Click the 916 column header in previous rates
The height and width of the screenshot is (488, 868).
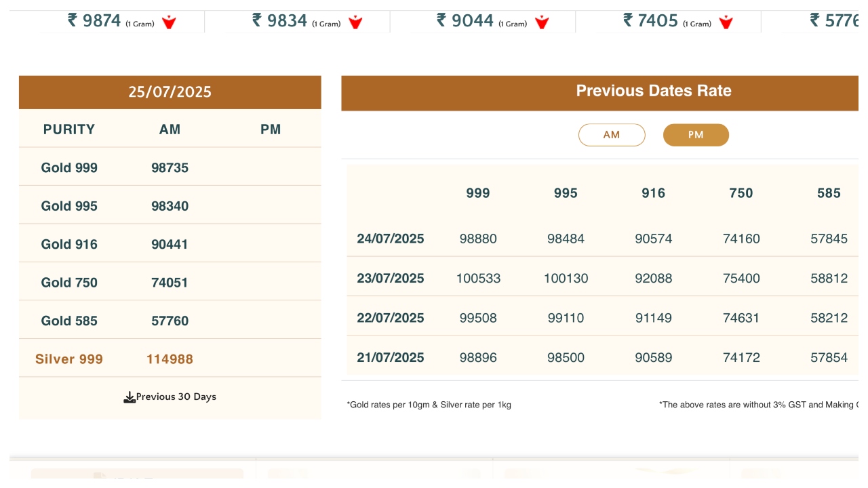coord(653,193)
